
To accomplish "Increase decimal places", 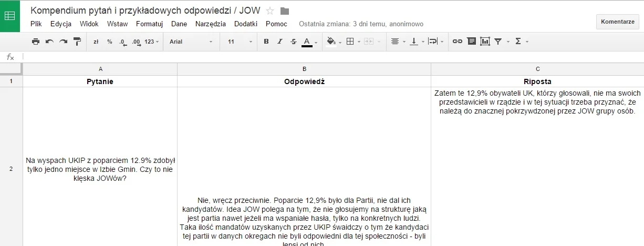I will pyautogui.click(x=136, y=42).
